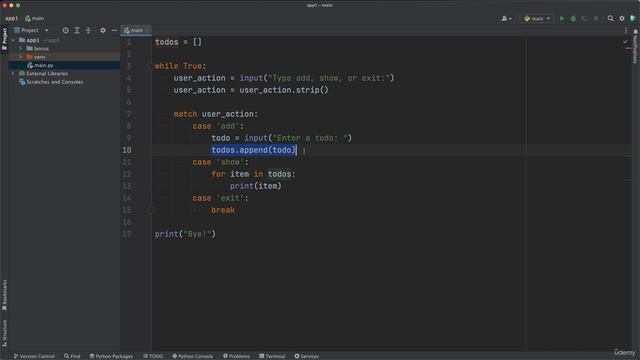This screenshot has height=360, width=640.
Task: Open the main run configuration dropdown
Action: [537, 18]
